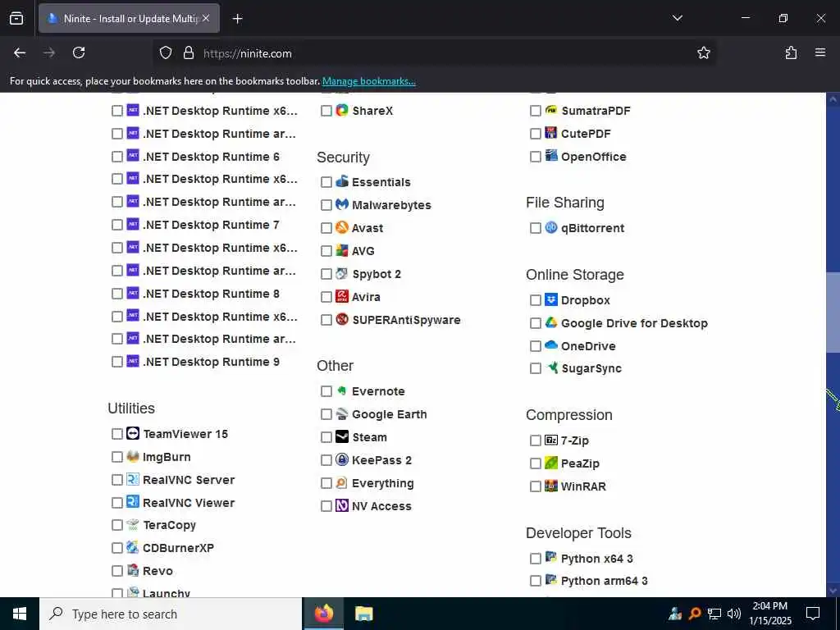Open the taskbar clock and date
The image size is (840, 630).
click(769, 614)
